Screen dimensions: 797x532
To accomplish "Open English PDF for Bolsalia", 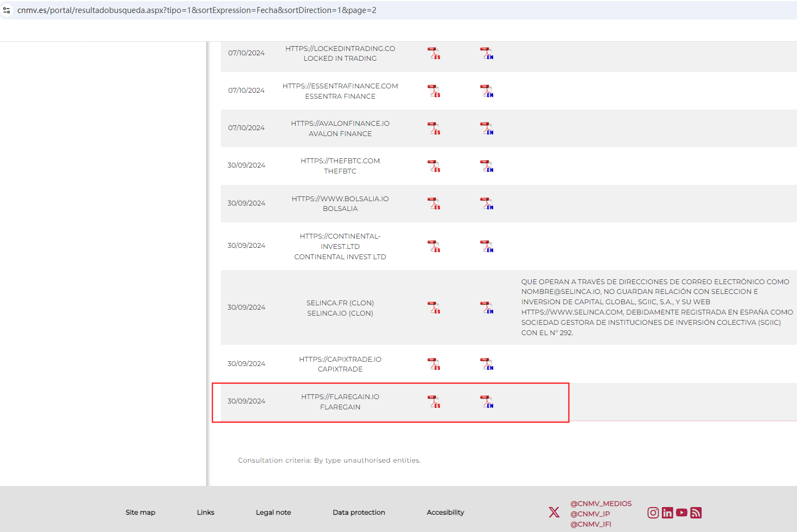I will 487,203.
